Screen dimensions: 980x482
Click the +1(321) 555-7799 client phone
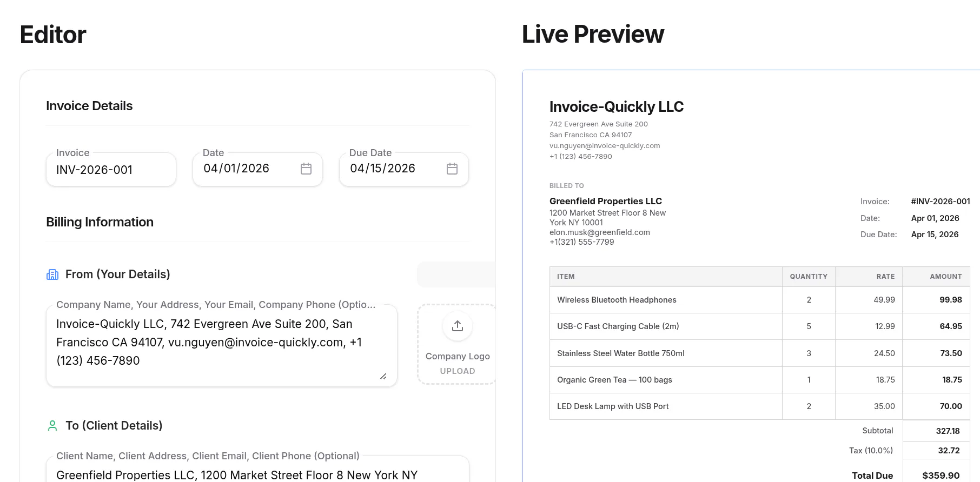[582, 242]
